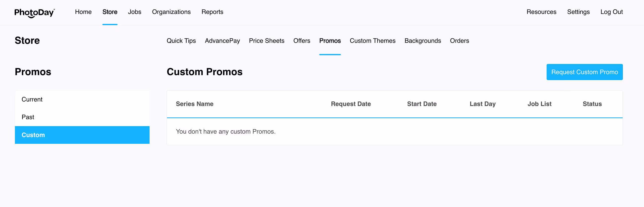
Task: Click Log Out
Action: [611, 12]
